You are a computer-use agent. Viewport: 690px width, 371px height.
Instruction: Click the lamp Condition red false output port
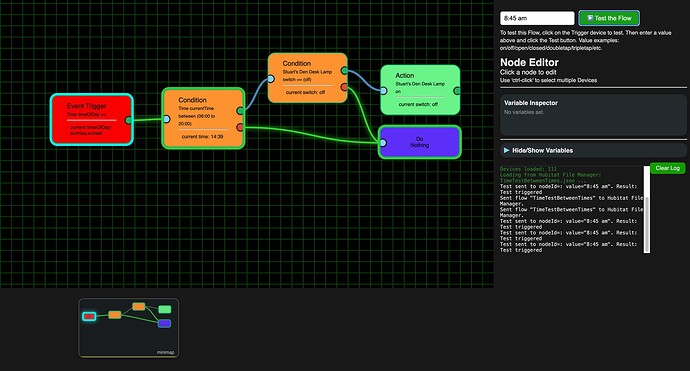coord(344,87)
